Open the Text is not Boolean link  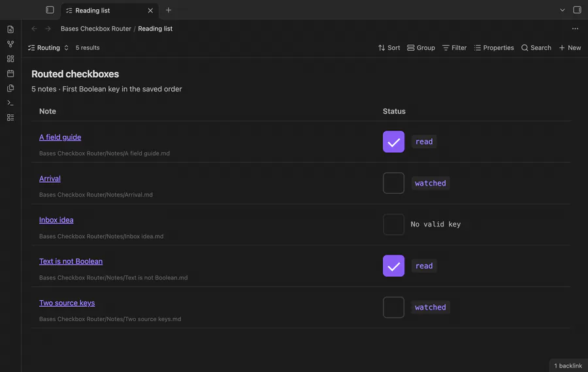tap(71, 261)
